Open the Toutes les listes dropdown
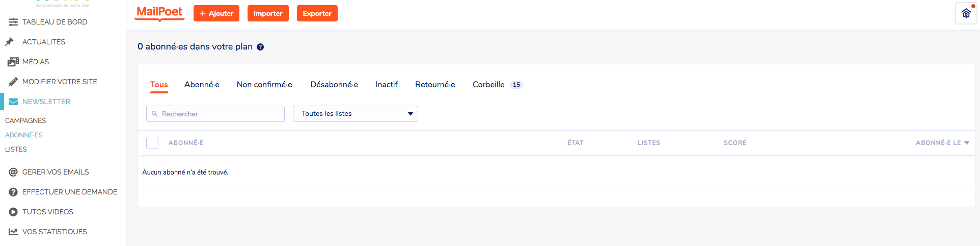The width and height of the screenshot is (980, 246). 355,114
